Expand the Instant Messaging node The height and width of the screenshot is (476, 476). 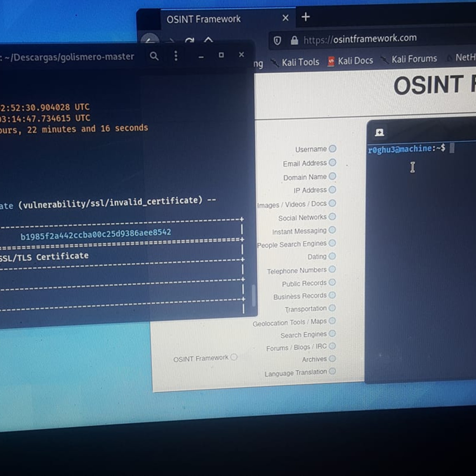pyautogui.click(x=332, y=230)
